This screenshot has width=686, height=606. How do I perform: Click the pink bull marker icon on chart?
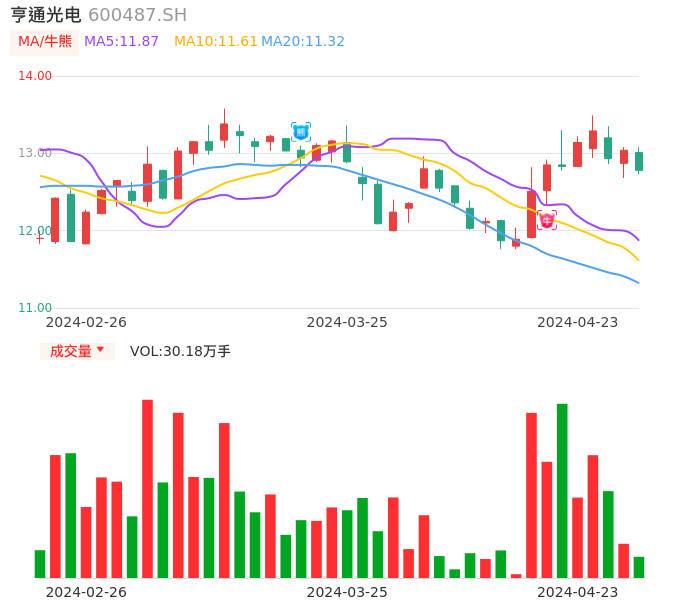(547, 220)
